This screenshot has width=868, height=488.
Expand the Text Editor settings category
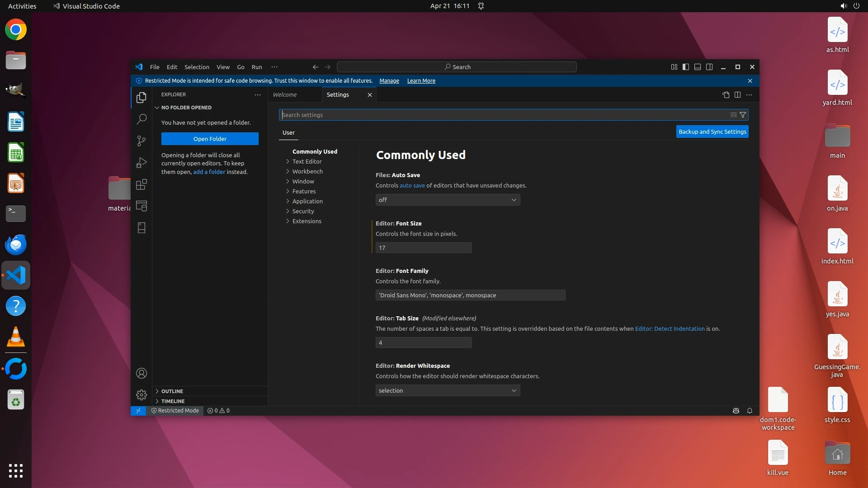307,161
